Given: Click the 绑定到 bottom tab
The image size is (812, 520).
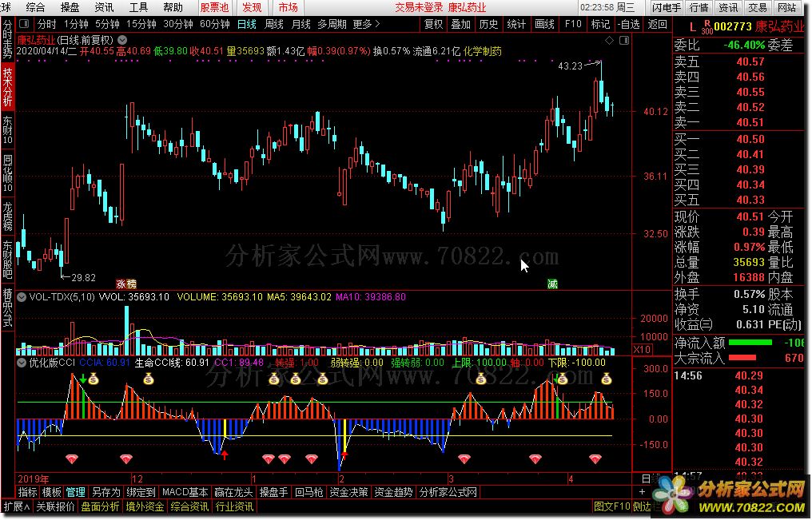Looking at the screenshot, I should tap(141, 492).
